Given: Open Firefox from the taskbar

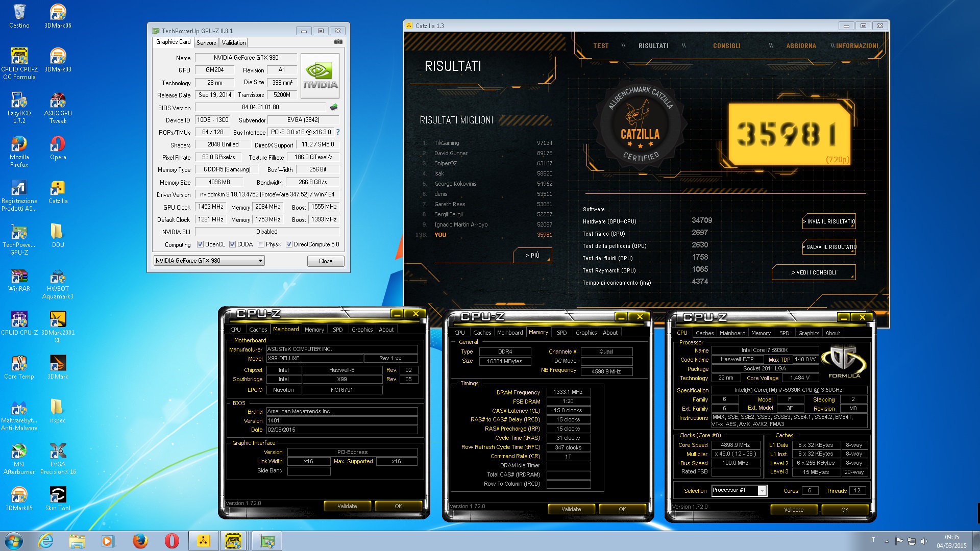Looking at the screenshot, I should point(140,541).
